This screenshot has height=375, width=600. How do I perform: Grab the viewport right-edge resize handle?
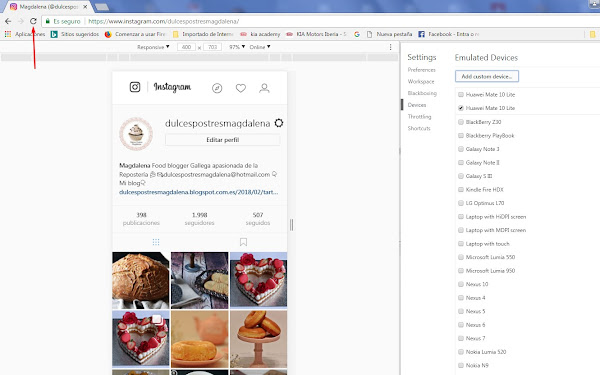click(x=292, y=225)
